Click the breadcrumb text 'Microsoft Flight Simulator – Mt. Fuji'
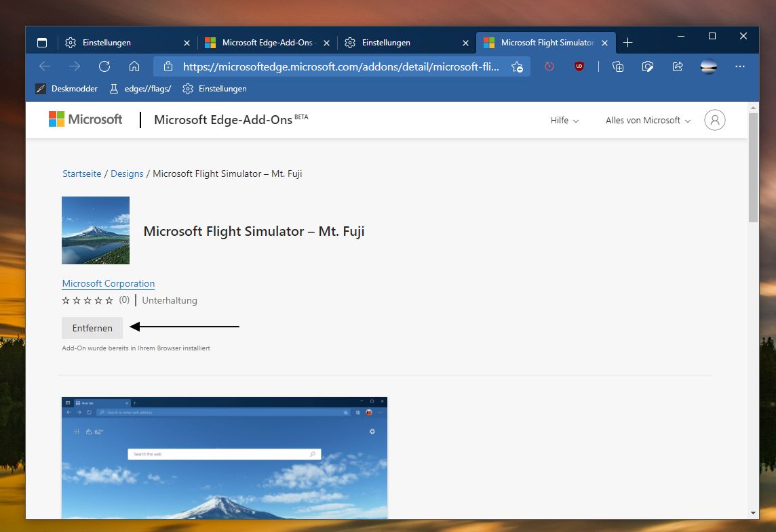 pyautogui.click(x=227, y=173)
